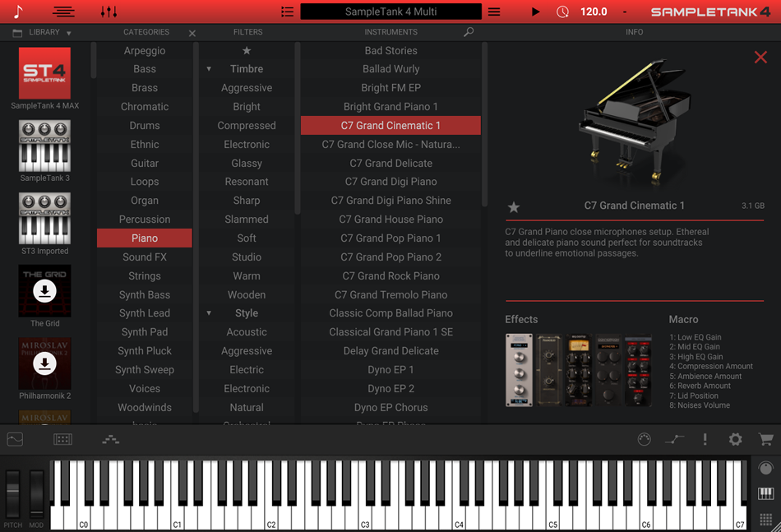Click the MIDI connector icon

pyautogui.click(x=644, y=440)
